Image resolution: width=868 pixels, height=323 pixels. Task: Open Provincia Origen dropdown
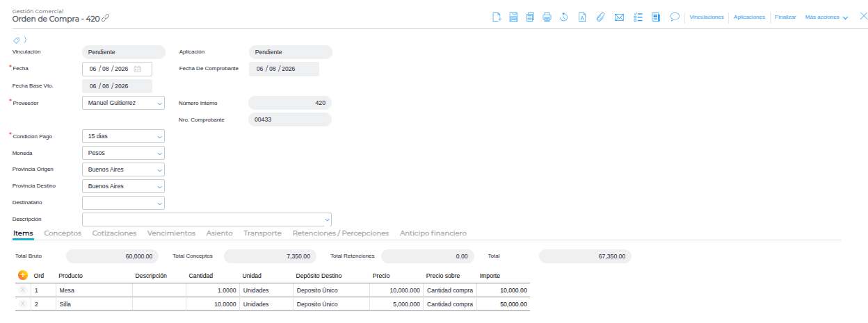click(123, 169)
